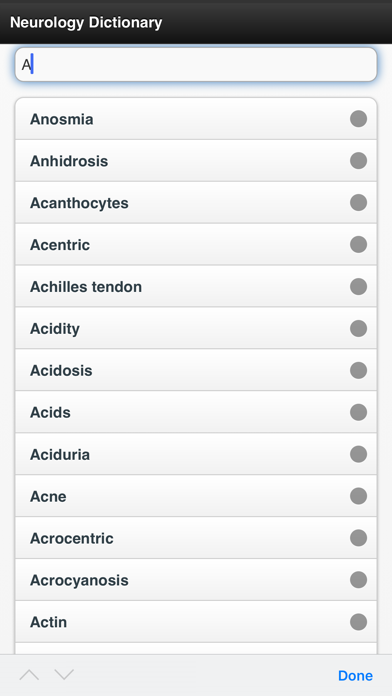Click the gray dot beside Acidity
Image resolution: width=392 pixels, height=696 pixels.
[358, 328]
